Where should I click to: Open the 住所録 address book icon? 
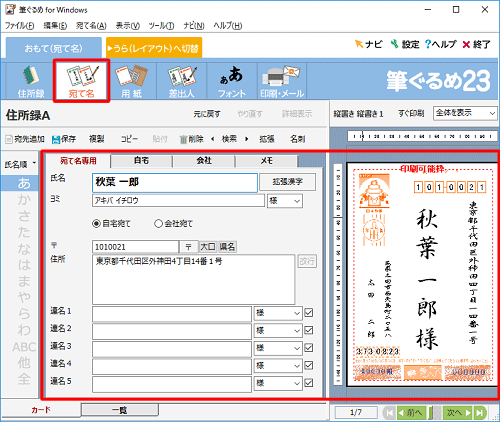(31, 81)
